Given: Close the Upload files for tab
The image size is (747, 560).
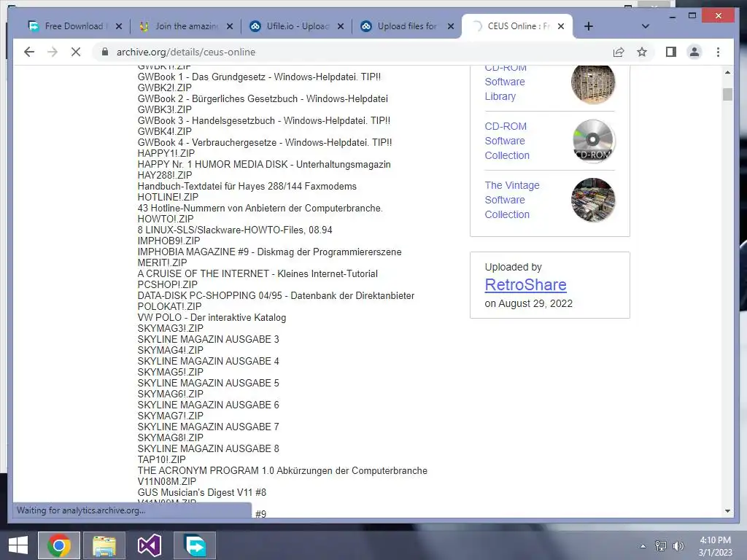Looking at the screenshot, I should tap(451, 26).
